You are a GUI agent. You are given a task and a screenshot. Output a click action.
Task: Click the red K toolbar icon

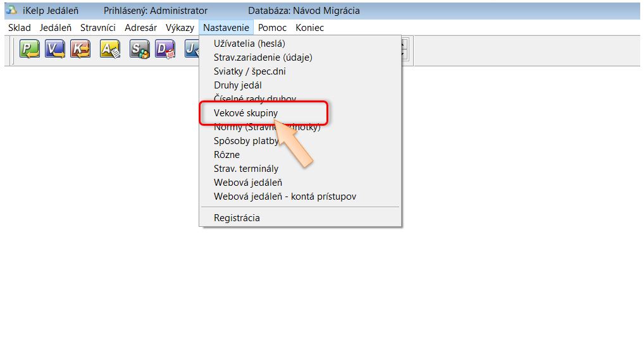click(x=80, y=49)
